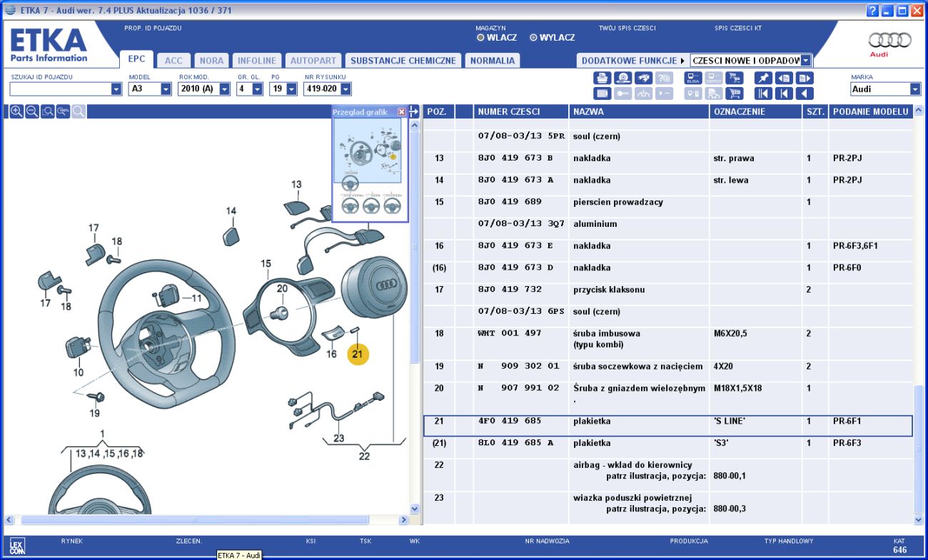Image resolution: width=928 pixels, height=560 pixels.
Task: Click the NUMER CZESCI column header
Action: click(x=520, y=112)
